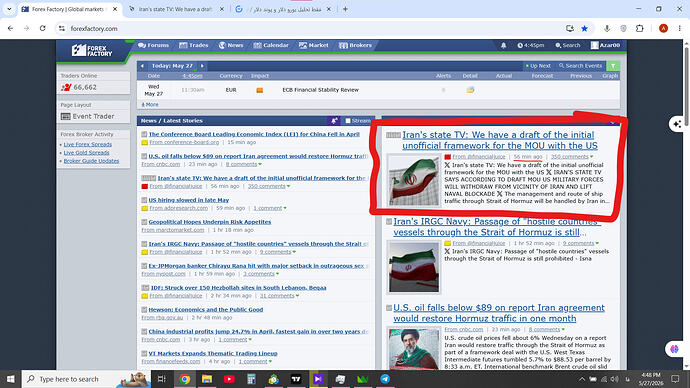Open notifications bell icon
Image resolution: width=690 pixels, height=388 pixels.
[x=503, y=45]
